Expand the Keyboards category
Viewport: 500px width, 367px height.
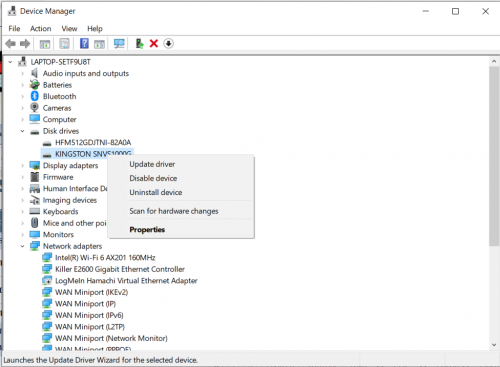22,212
